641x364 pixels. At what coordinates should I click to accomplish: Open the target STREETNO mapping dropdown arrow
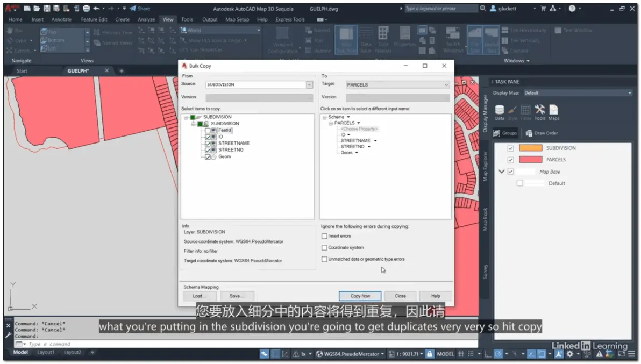pyautogui.click(x=369, y=147)
